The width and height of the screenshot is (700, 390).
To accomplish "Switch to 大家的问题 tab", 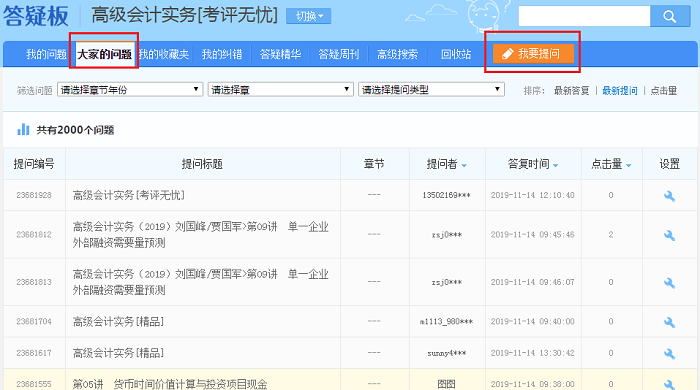I will pos(104,54).
